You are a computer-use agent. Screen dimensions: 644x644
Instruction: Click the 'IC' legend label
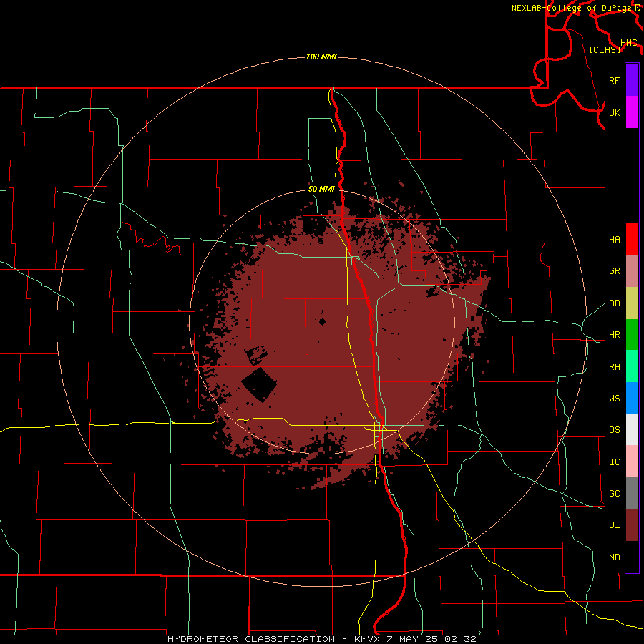(x=614, y=462)
